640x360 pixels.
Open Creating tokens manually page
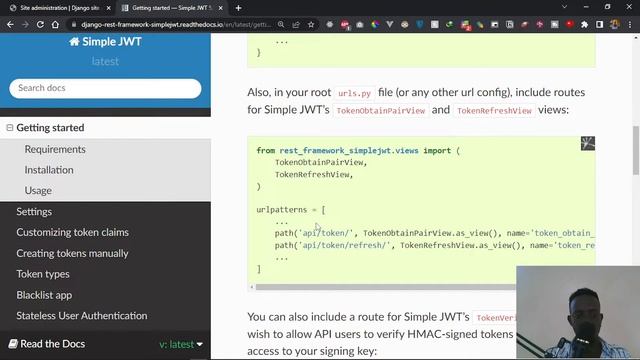(x=72, y=253)
